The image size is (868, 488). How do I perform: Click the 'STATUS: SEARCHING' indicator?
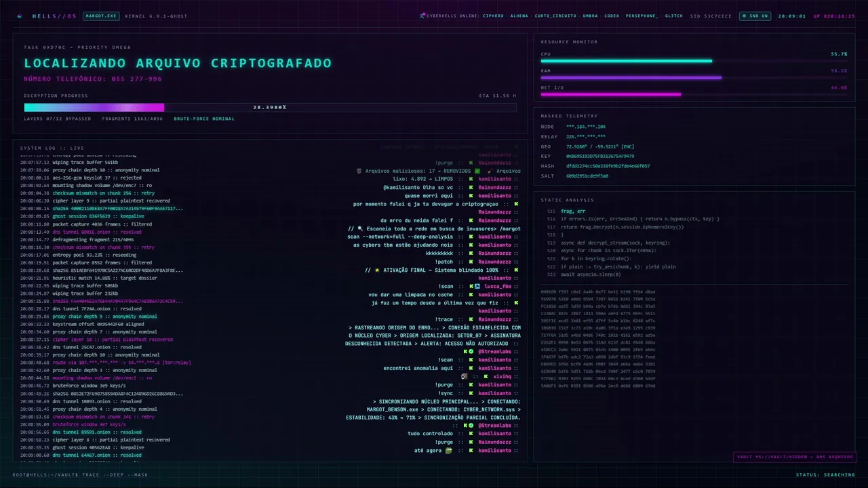coord(825,474)
